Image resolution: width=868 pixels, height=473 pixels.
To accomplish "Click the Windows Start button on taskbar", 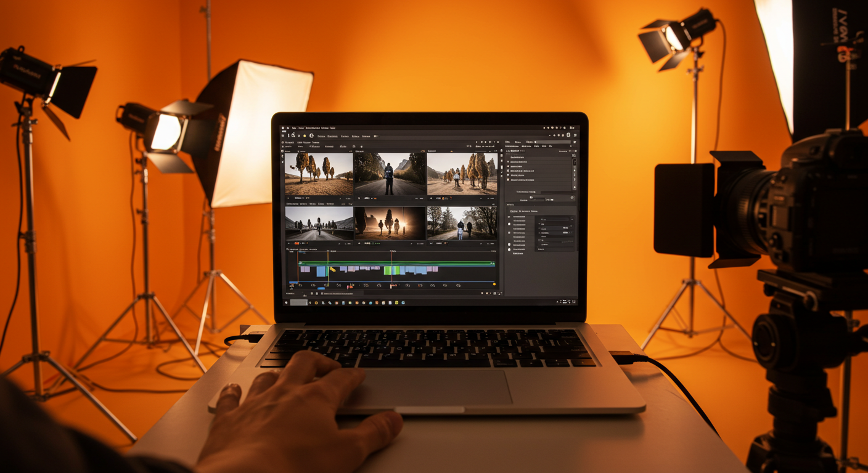I will pyautogui.click(x=286, y=302).
